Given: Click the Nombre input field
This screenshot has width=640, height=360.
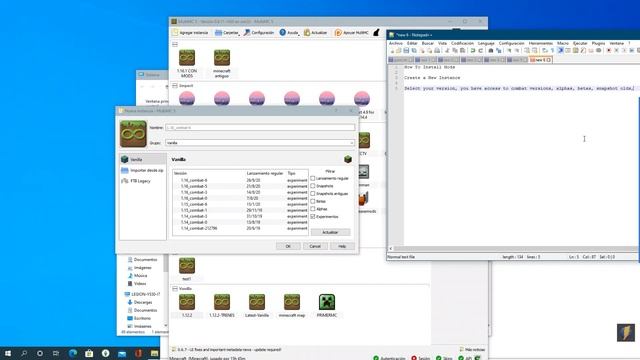Looking at the screenshot, I should coord(260,128).
